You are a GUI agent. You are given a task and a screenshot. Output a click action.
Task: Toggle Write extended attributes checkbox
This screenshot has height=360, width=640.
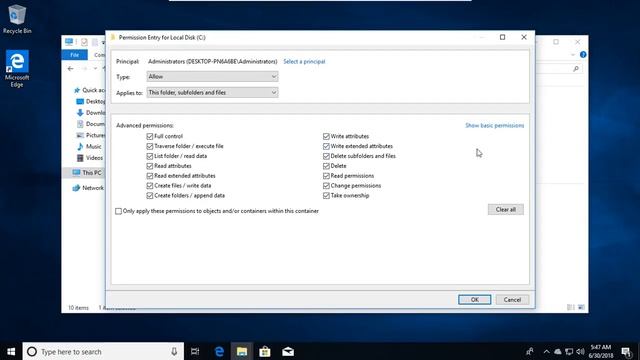coord(326,146)
